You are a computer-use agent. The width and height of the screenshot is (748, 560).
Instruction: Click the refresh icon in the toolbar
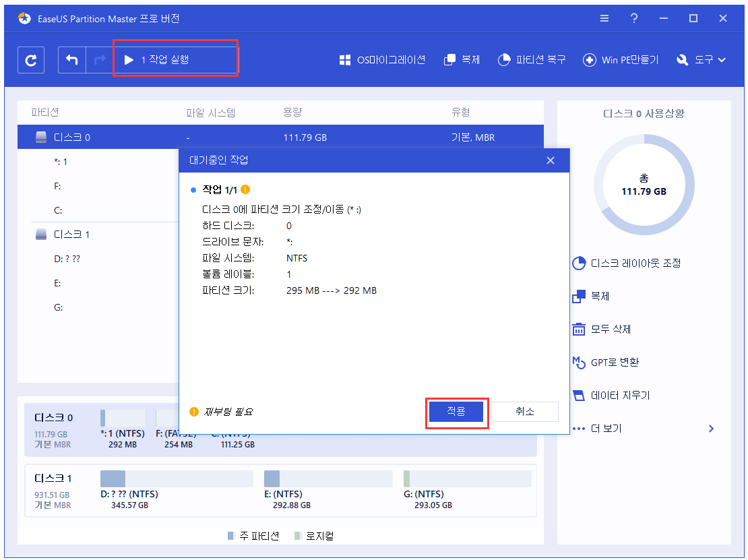point(30,59)
